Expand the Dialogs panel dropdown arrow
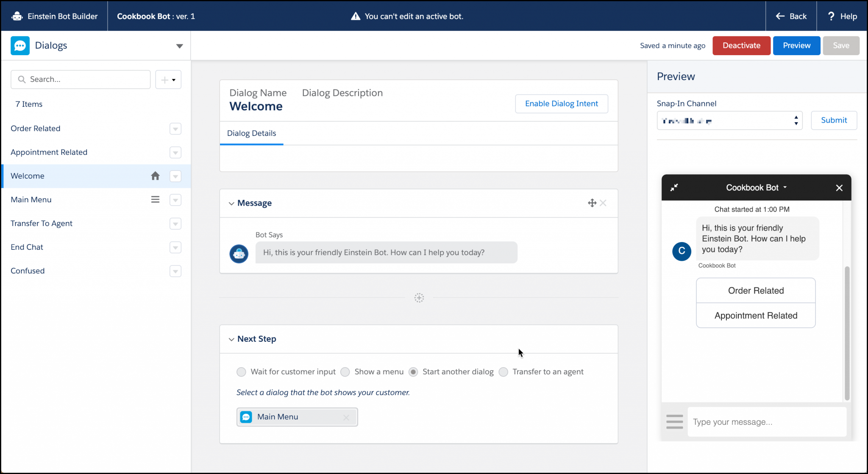 click(x=180, y=46)
